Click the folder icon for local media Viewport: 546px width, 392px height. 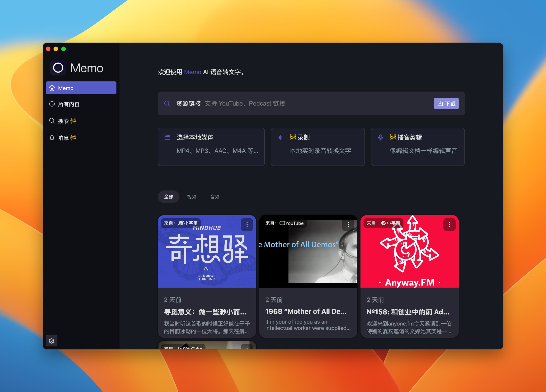(167, 137)
